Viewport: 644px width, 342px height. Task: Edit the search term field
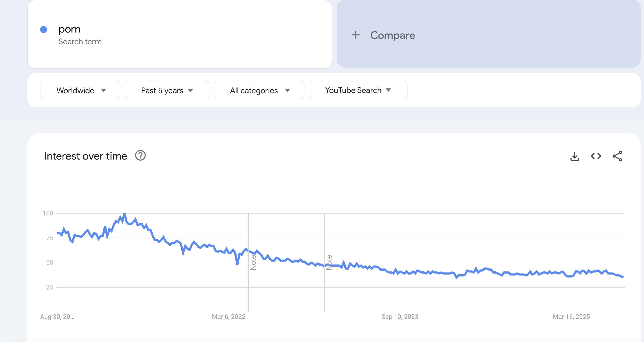(180, 34)
